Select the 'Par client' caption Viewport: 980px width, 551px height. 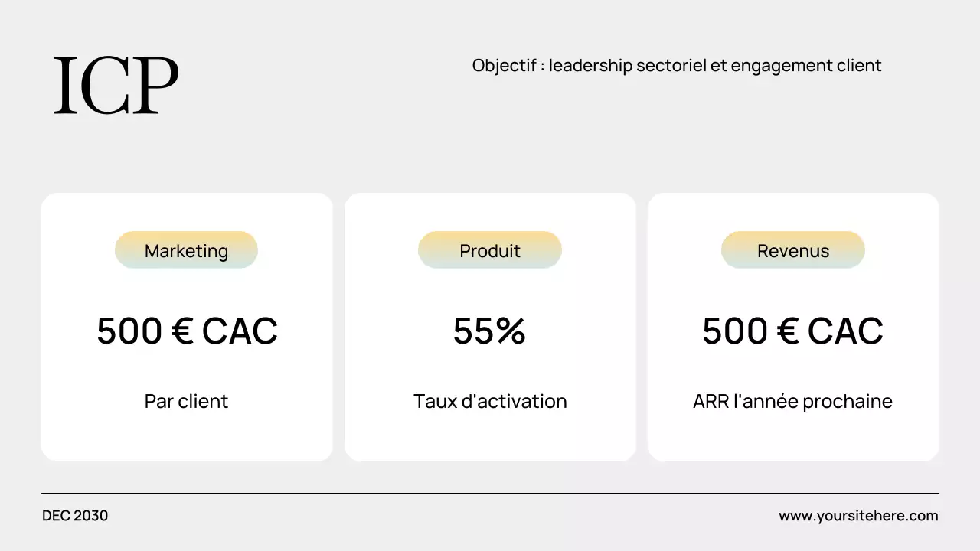tap(186, 401)
